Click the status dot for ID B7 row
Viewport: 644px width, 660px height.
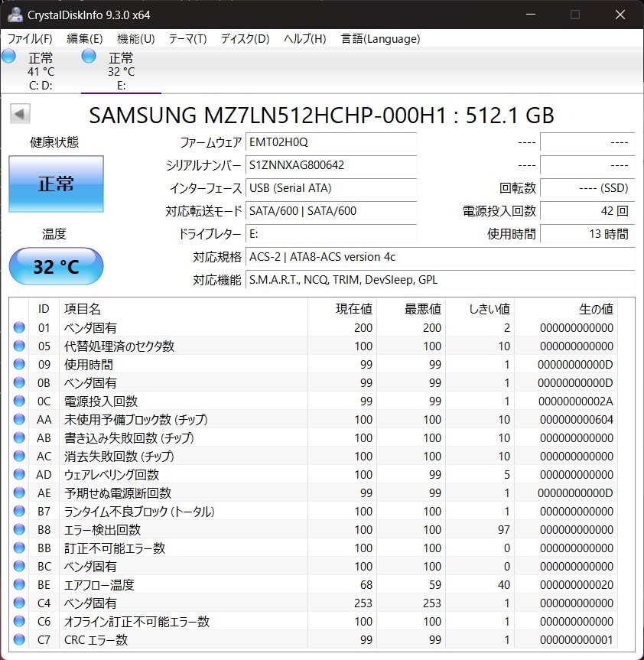coord(19,511)
